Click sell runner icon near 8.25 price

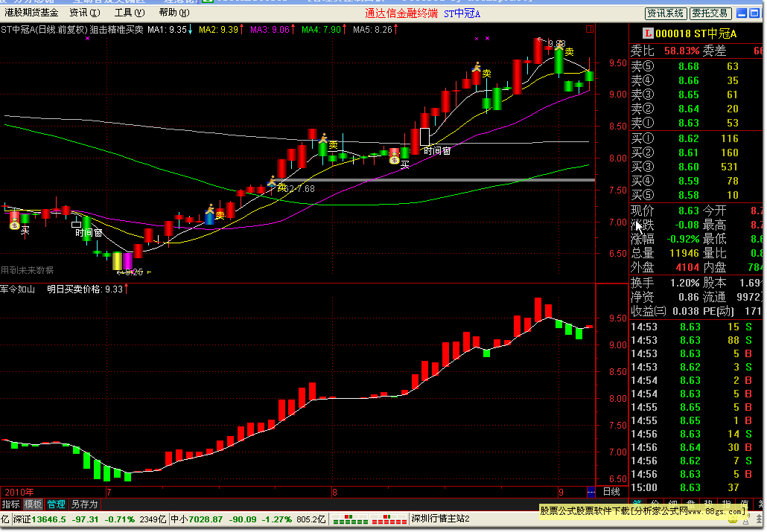coord(323,138)
